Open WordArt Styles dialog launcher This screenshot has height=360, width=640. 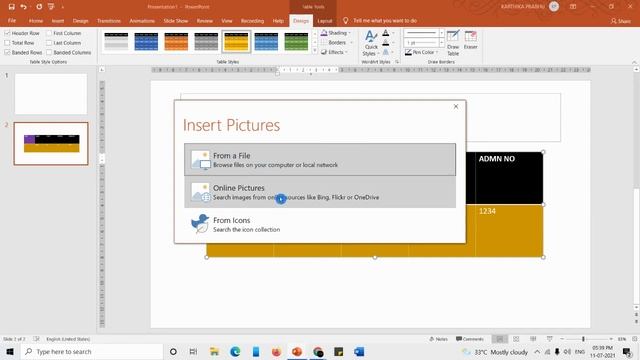(397, 62)
